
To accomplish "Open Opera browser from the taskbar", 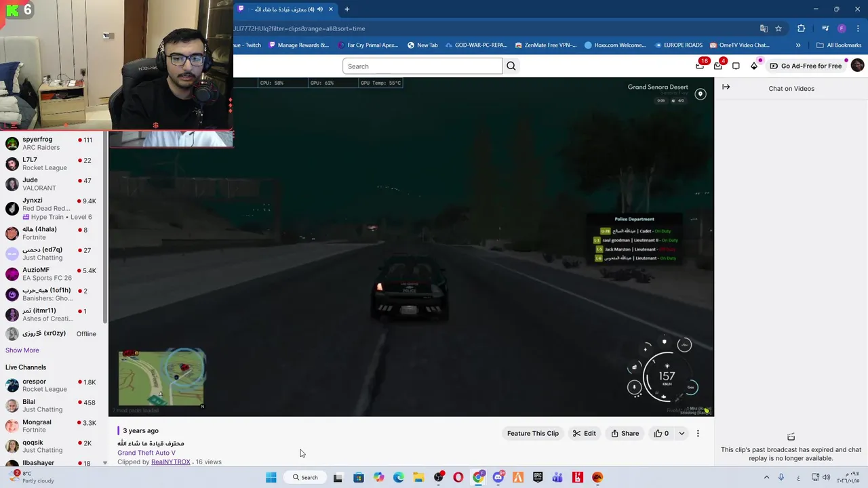I will (x=458, y=477).
